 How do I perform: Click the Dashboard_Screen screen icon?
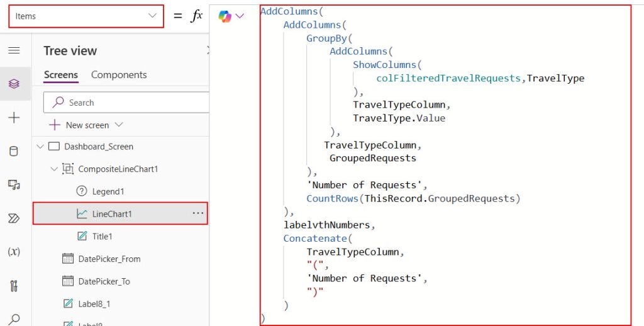54,147
